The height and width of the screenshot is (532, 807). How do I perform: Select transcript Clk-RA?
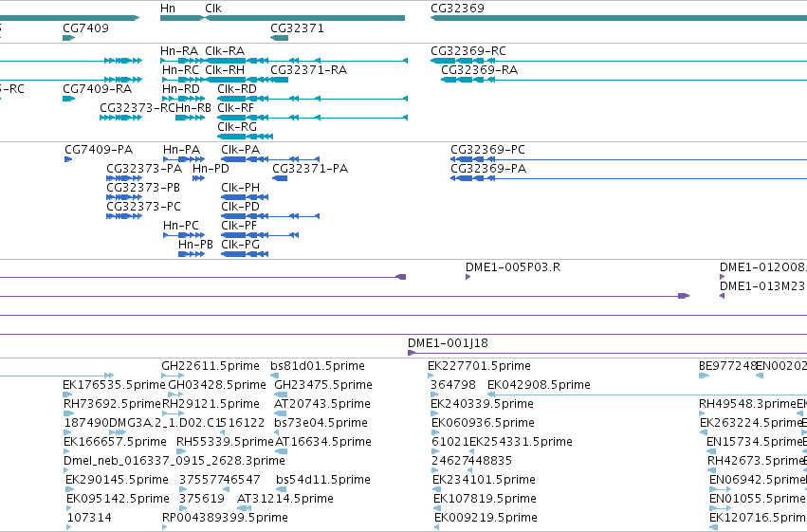pyautogui.click(x=225, y=51)
